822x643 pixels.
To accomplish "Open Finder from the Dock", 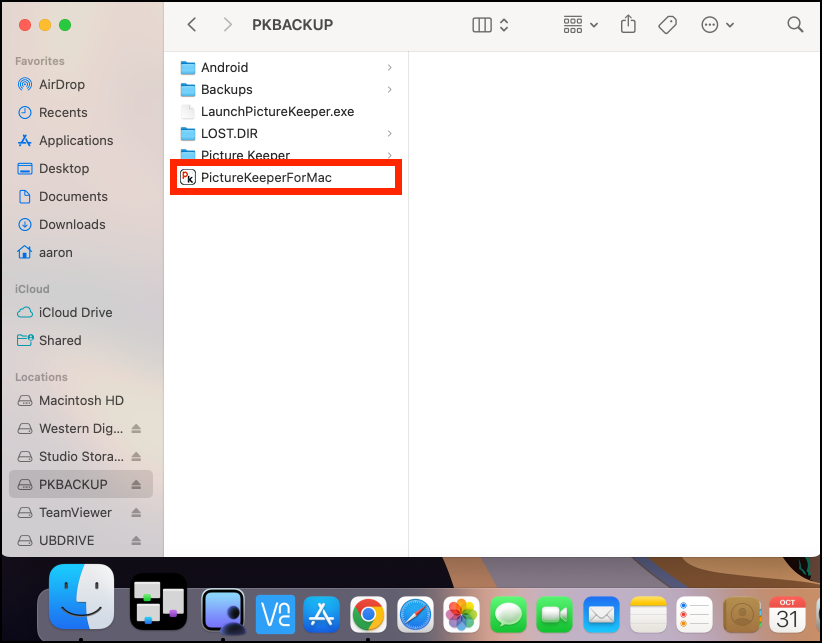I will 82,597.
